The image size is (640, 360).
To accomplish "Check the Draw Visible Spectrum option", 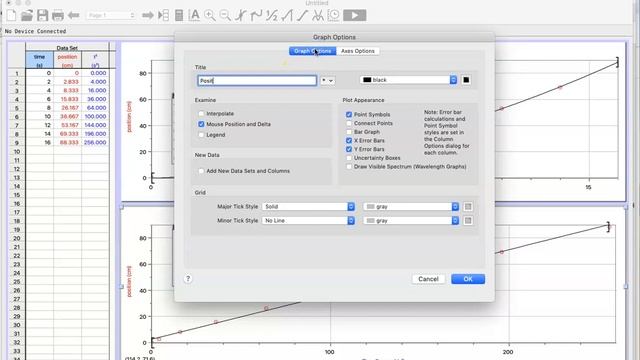I will (349, 167).
